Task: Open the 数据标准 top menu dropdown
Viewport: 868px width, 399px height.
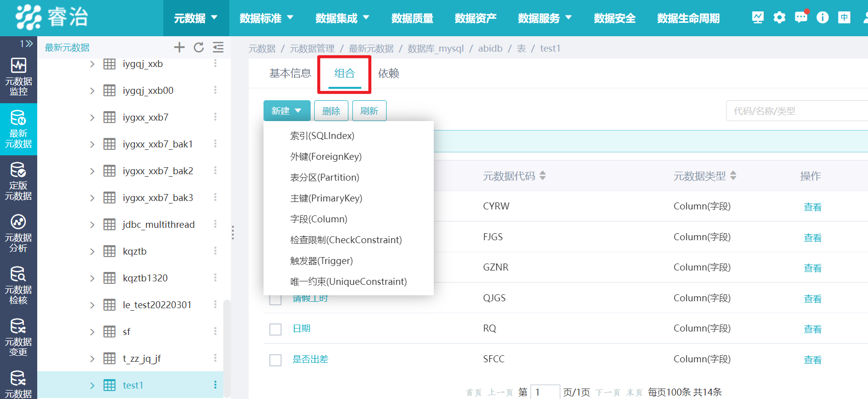Action: 267,18
